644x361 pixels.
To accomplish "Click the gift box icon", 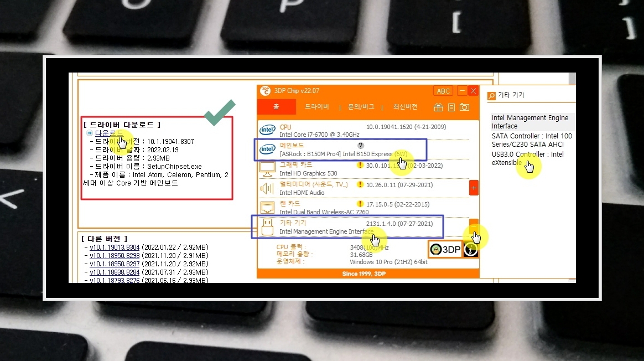I will click(x=438, y=107).
